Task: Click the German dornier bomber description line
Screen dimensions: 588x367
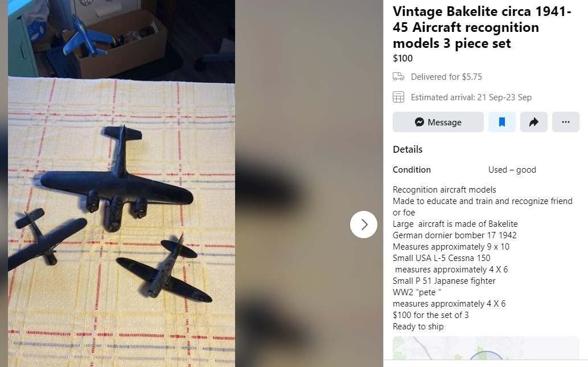Action: [454, 235]
